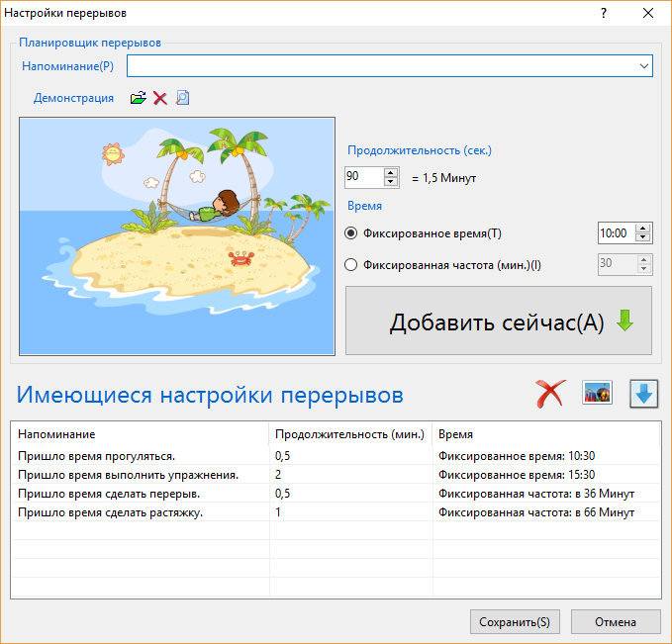
Task: Sort by Продолжительность (мин.) column header
Action: coord(350,434)
